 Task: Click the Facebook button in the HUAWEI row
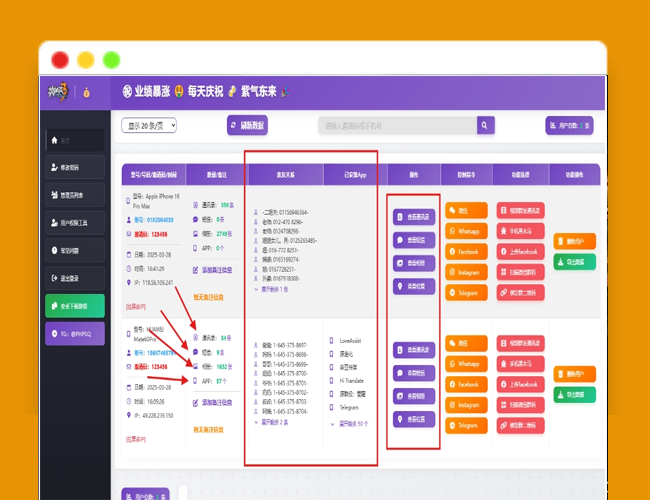(465, 384)
